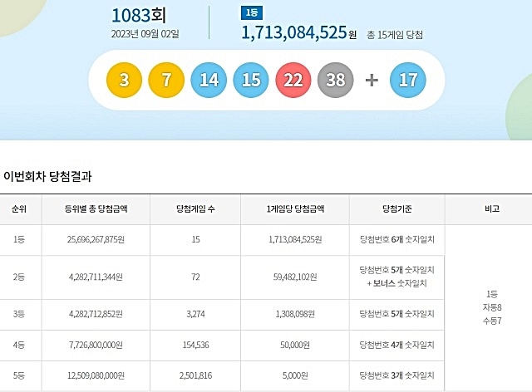Click the plus sign before the bonus ball
Image resolution: width=532 pixels, height=392 pixels.
372,81
